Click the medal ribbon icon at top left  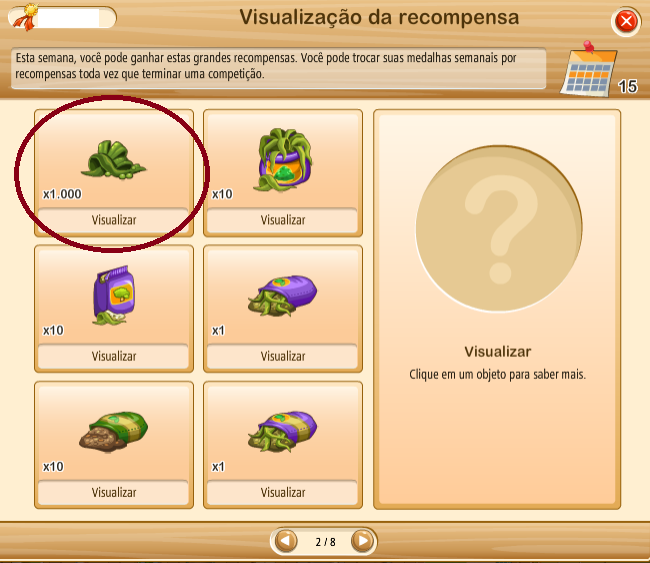pyautogui.click(x=26, y=17)
